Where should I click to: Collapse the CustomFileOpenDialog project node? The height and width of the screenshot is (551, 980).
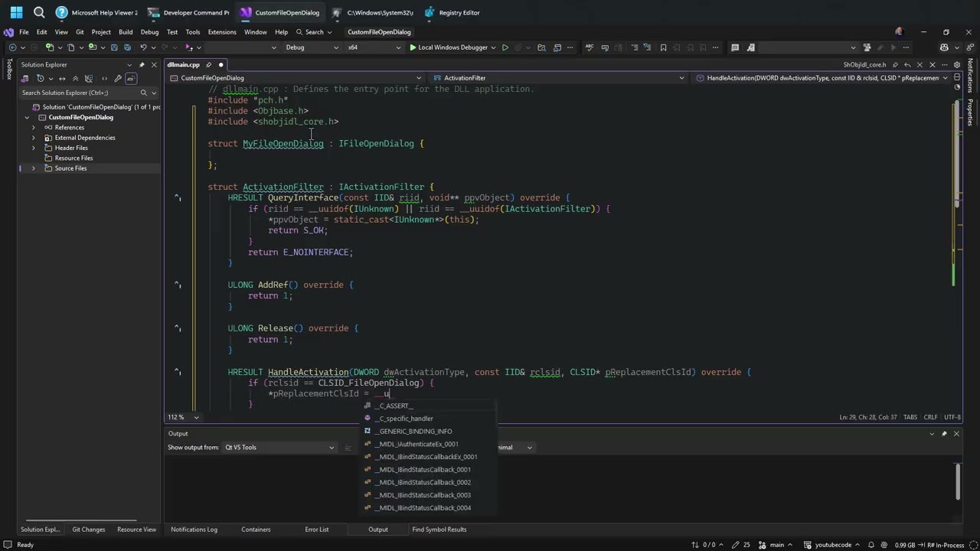(27, 117)
